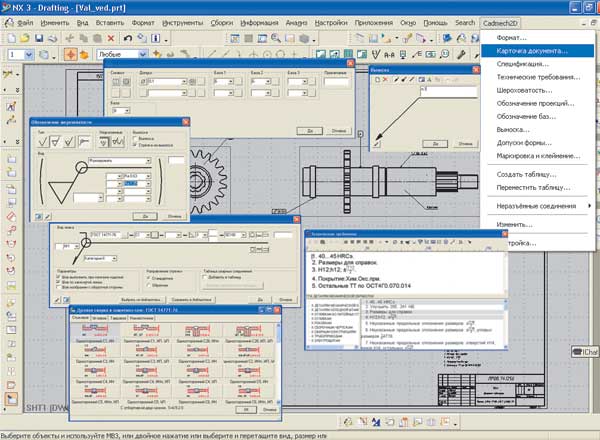Click select-from-library button in weld dialog
The height and width of the screenshot is (440, 600).
pyautogui.click(x=141, y=300)
